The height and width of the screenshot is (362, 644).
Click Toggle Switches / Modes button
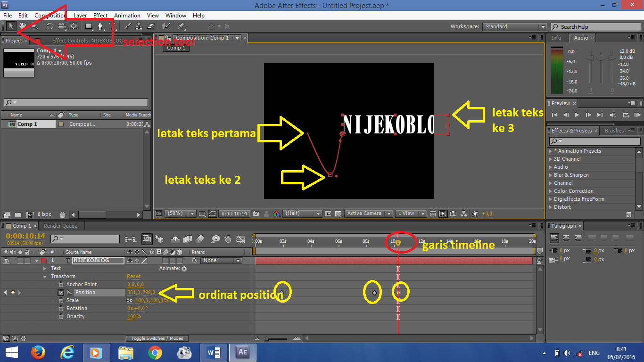pos(157,338)
